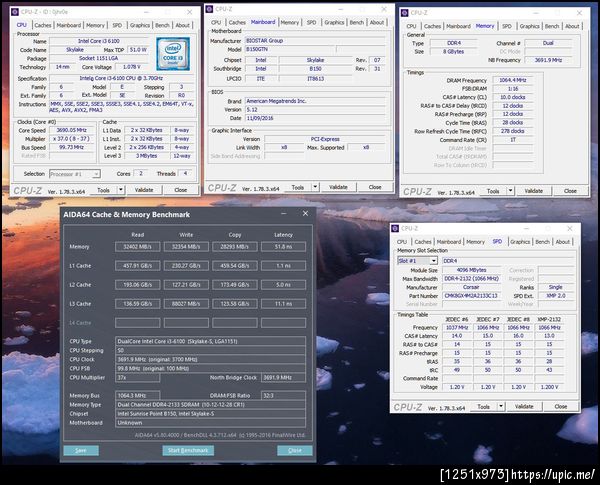
Task: Click the CPU-Z app icon in the SPD window title bar
Action: point(395,229)
